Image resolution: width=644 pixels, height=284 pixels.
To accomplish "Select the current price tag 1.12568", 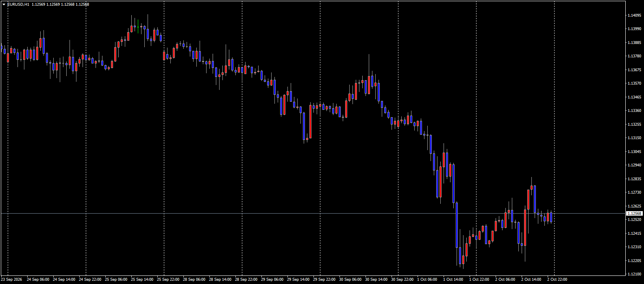I will pos(634,213).
